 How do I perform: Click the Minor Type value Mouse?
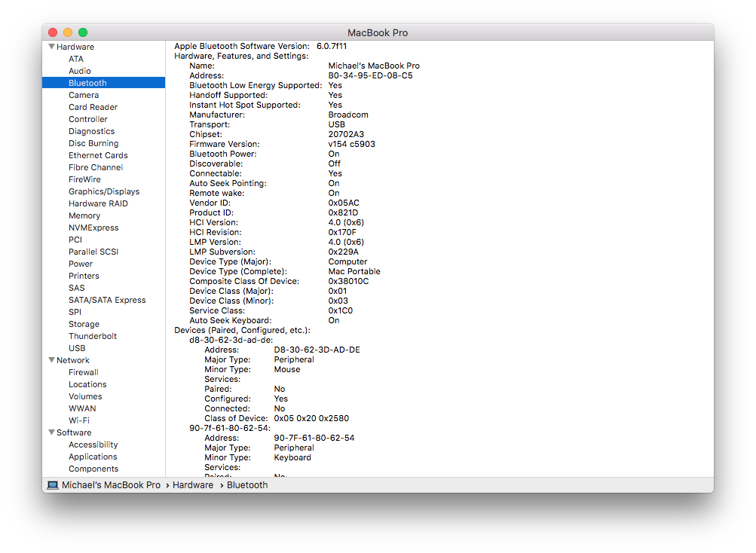(x=287, y=369)
